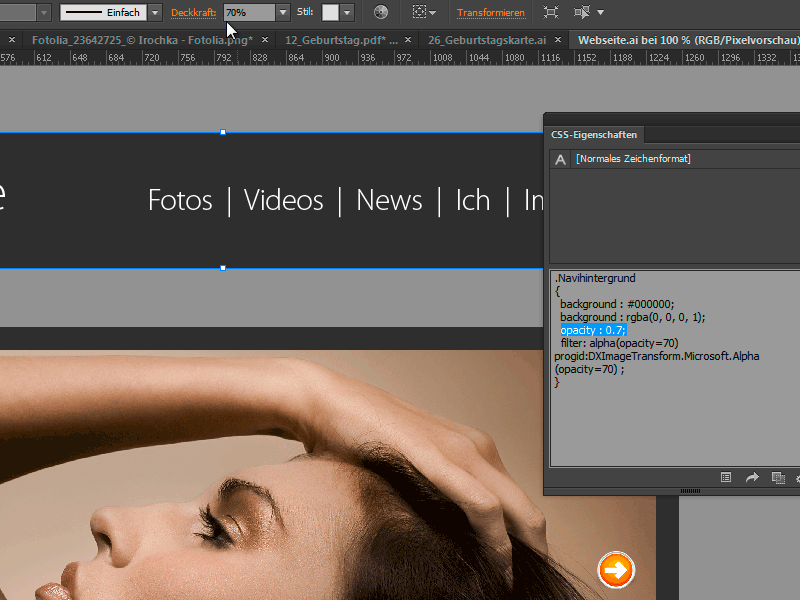This screenshot has width=800, height=600.
Task: Click the highlighted opacity : 0.7 line
Action: click(593, 330)
